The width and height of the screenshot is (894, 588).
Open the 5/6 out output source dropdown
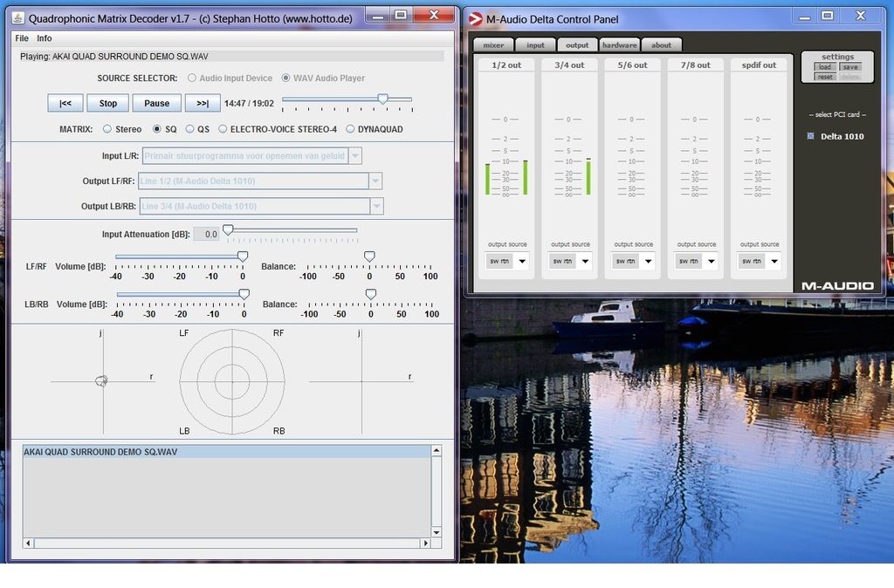[649, 262]
